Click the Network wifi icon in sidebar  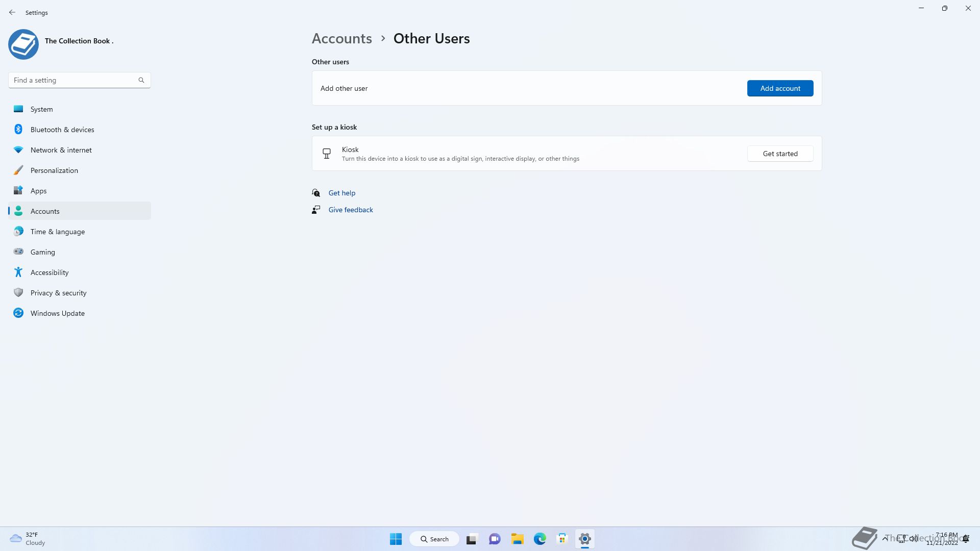click(18, 149)
